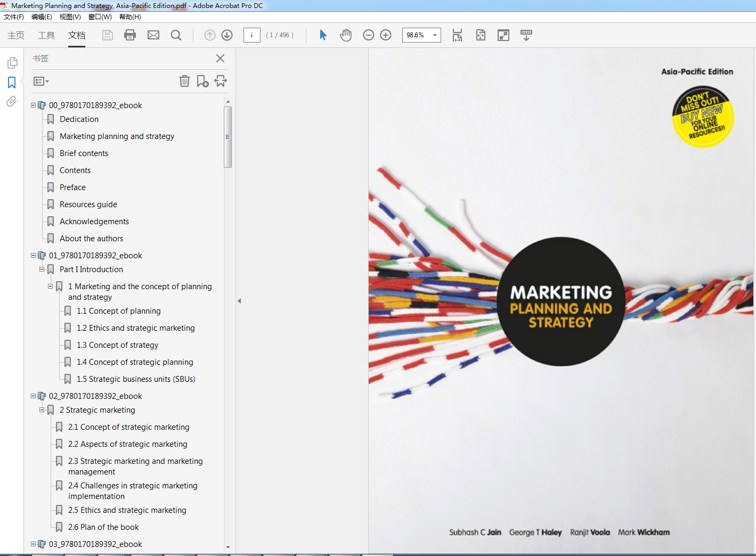756x556 pixels.
Task: Zoom in with plus button
Action: (x=386, y=35)
